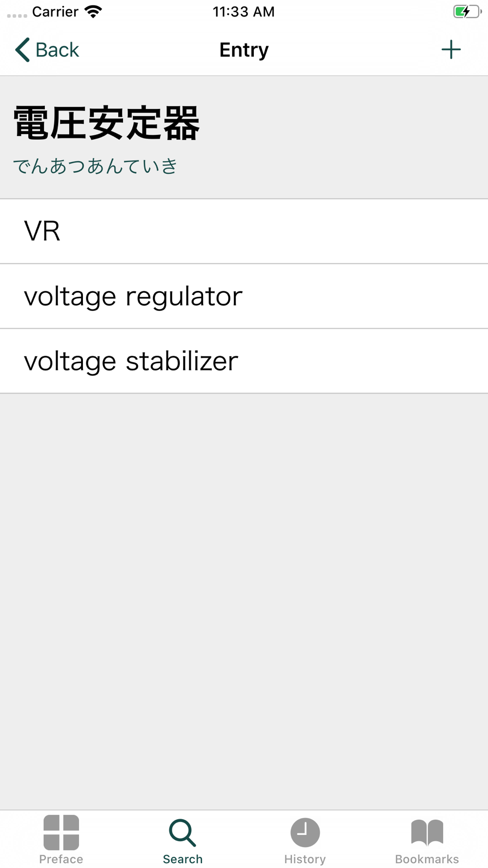
Task: Tap the open-book Bookmarks icon
Action: 427,832
